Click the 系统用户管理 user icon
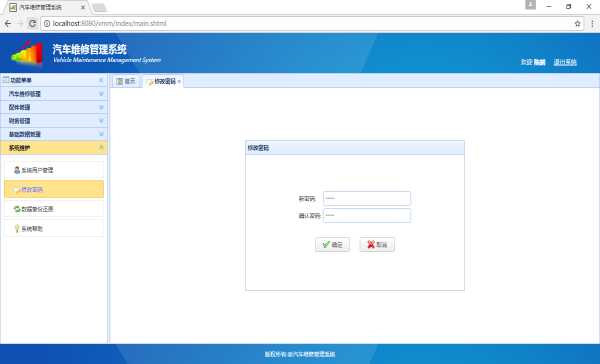600x364 pixels. click(17, 170)
